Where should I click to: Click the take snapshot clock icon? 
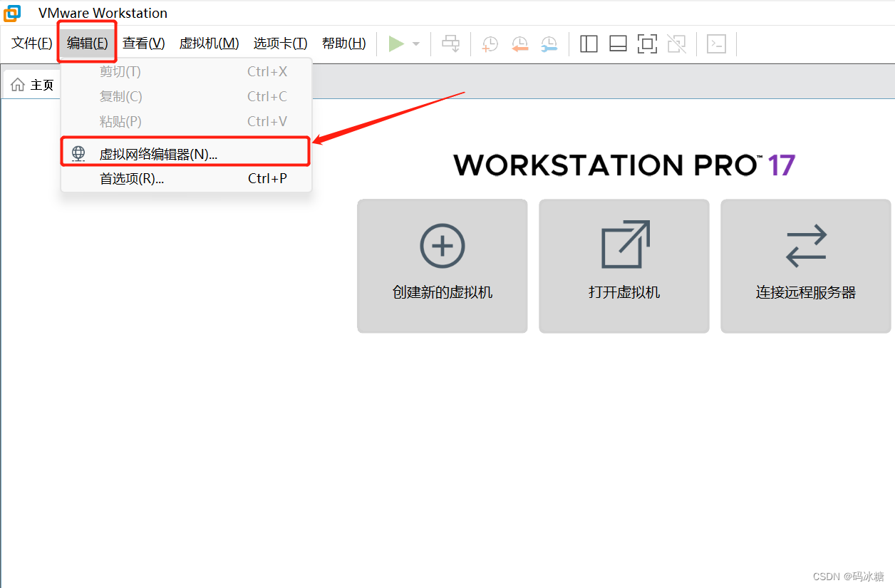(x=490, y=44)
